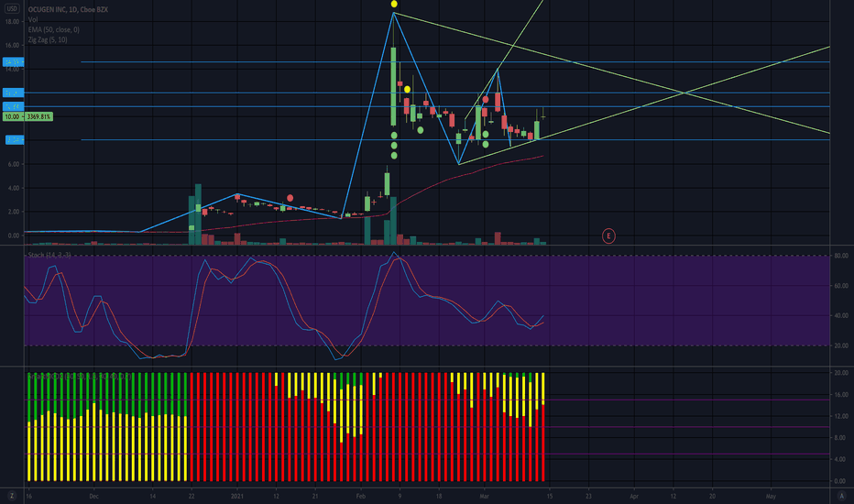Click the 16.00 price axis label
The width and height of the screenshot is (854, 504).
tap(12, 46)
